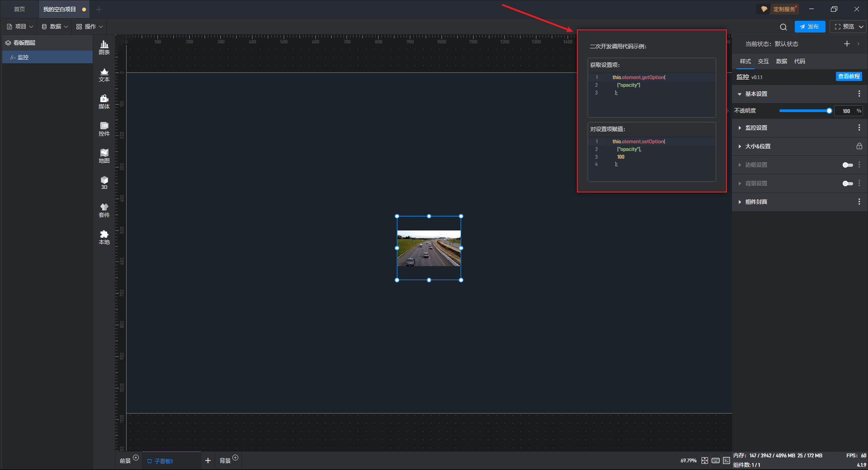Open the 项目 dropdown menu

click(20, 27)
